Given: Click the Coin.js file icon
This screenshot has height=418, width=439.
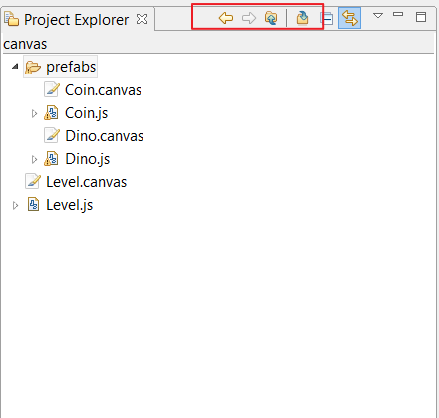Looking at the screenshot, I should coord(51,113).
